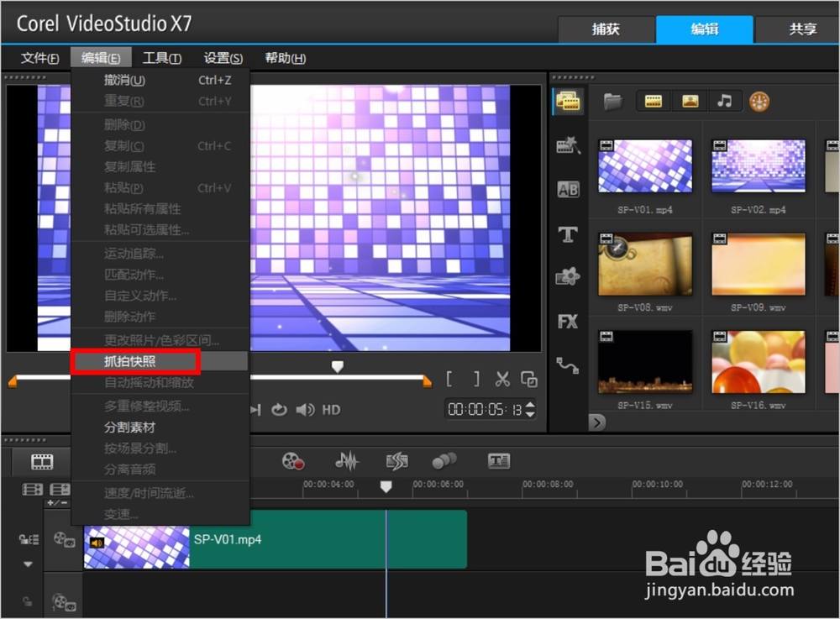Switch to the 共享 step tab
840x619 pixels.
coord(798,29)
